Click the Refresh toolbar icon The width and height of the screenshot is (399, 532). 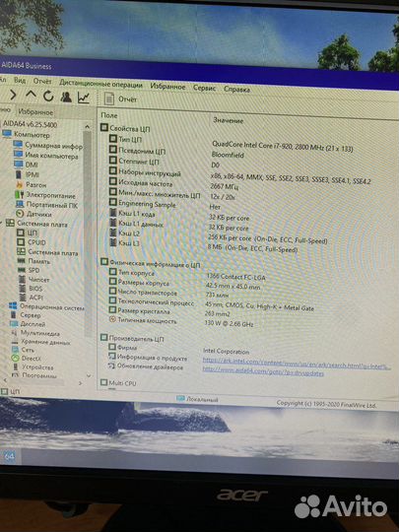tap(48, 97)
